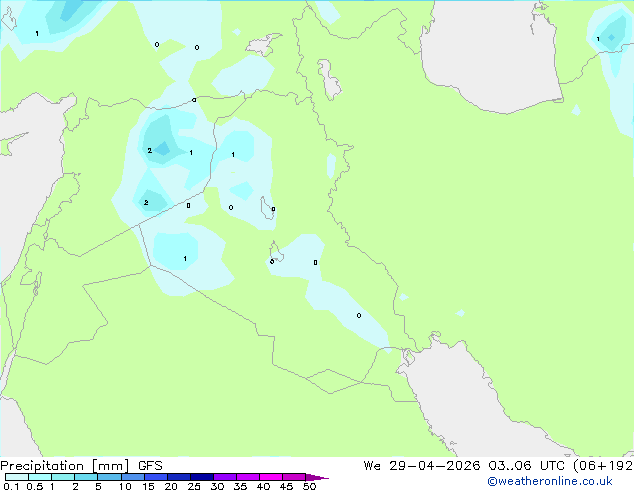Viewport: 634px width, 490px height.
Task: Click the legend label '45'
Action: coord(286,486)
